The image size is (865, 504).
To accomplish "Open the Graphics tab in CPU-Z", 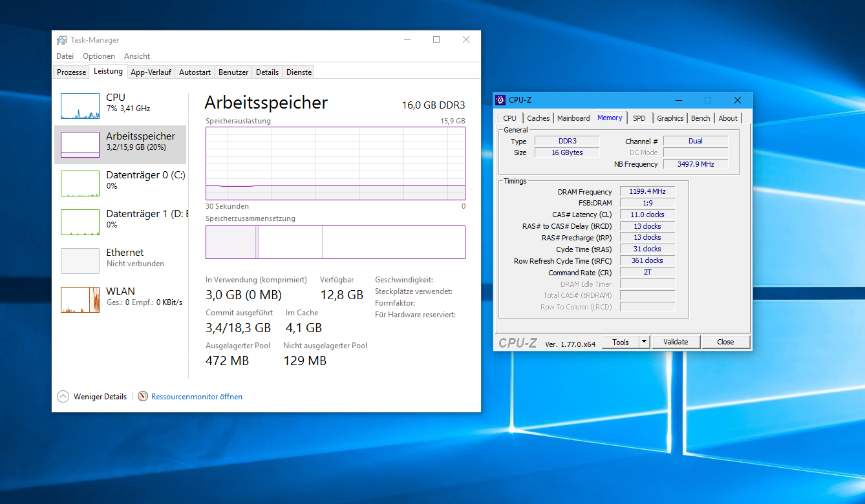I will [x=670, y=118].
